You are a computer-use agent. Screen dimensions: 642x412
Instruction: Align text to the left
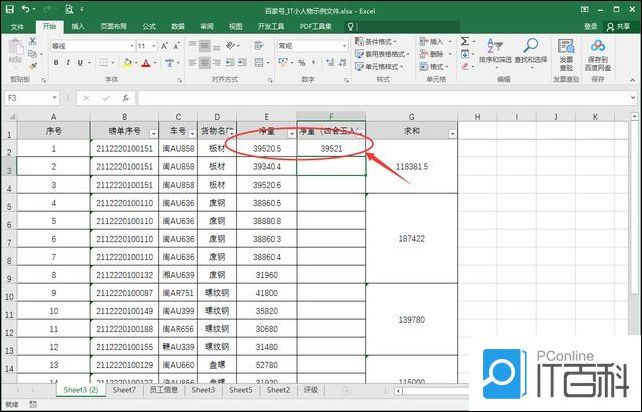click(x=192, y=63)
